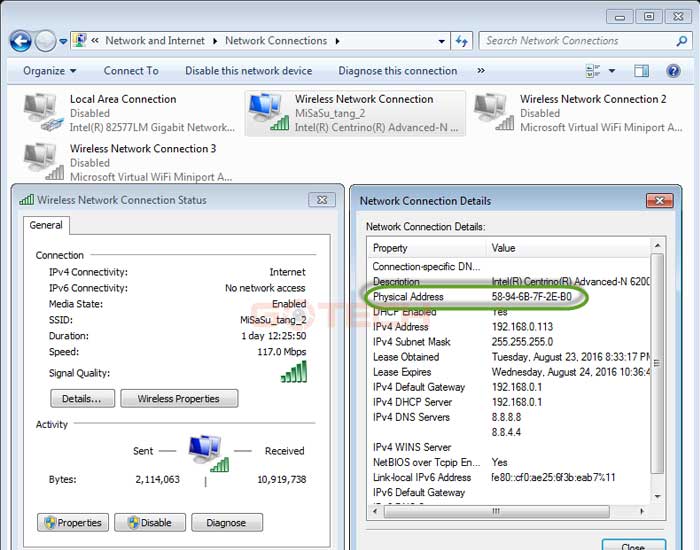
Task: Expand the toolbar overflow chevron
Action: (x=481, y=71)
